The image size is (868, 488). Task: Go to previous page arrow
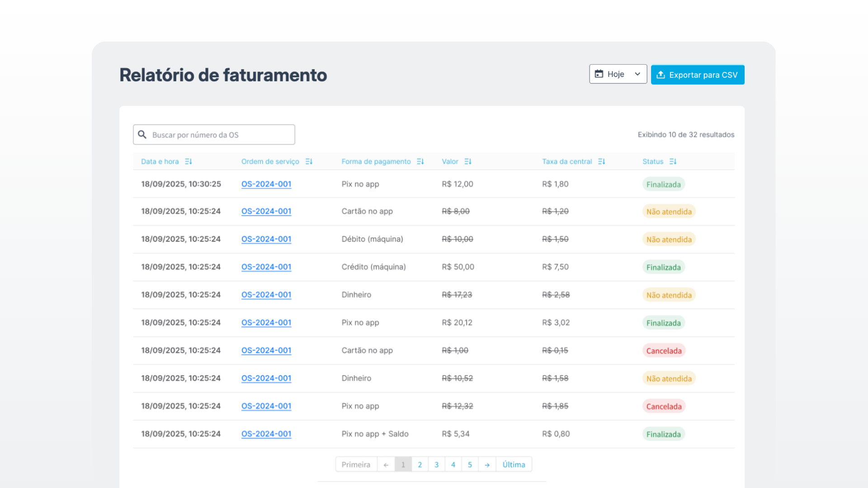[386, 465]
